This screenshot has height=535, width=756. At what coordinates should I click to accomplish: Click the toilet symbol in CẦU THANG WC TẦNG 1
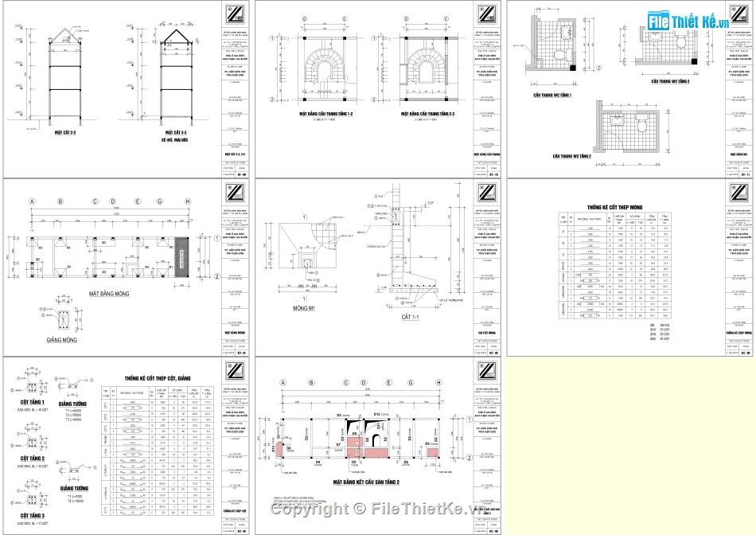point(561,54)
